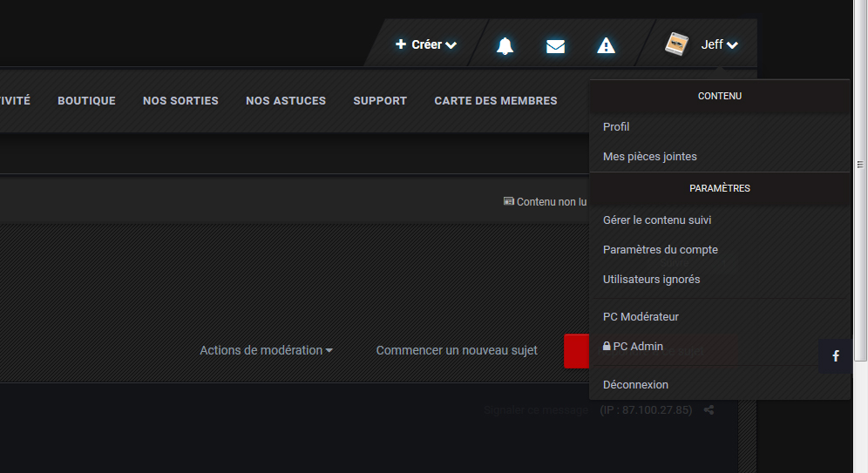Click the Facebook share icon
The height and width of the screenshot is (473, 868).
[836, 355]
